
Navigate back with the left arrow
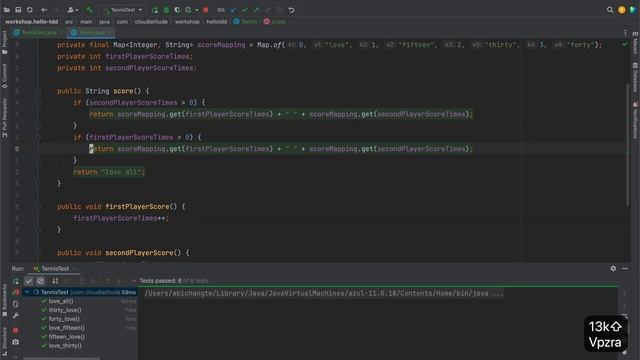point(44,10)
